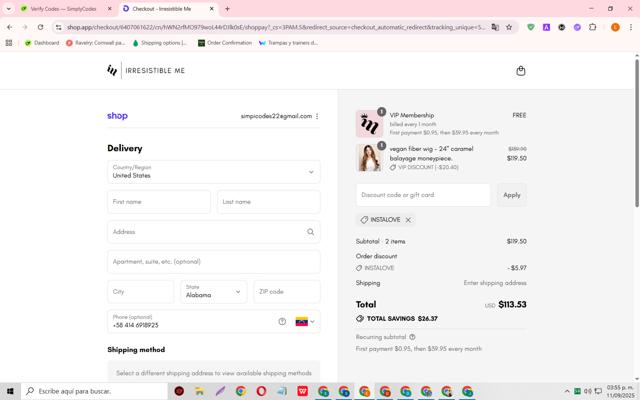The width and height of the screenshot is (640, 400).
Task: Open Chrome's three-dot menu
Action: (631, 27)
